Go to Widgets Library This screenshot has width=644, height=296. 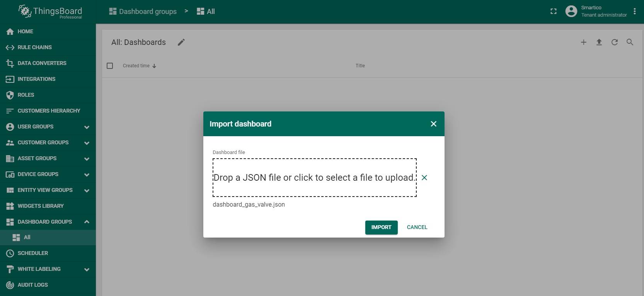tap(41, 206)
